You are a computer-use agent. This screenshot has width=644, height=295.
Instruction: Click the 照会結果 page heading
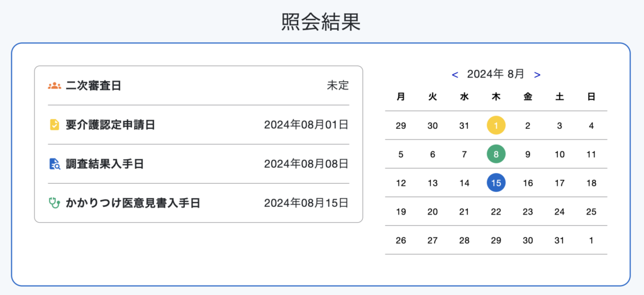[x=321, y=22]
